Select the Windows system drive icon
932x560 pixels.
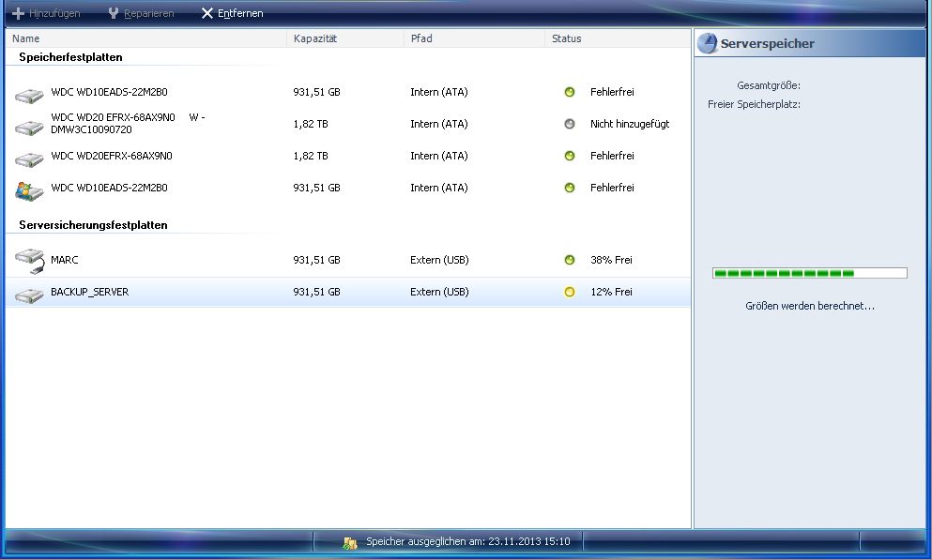(x=29, y=189)
